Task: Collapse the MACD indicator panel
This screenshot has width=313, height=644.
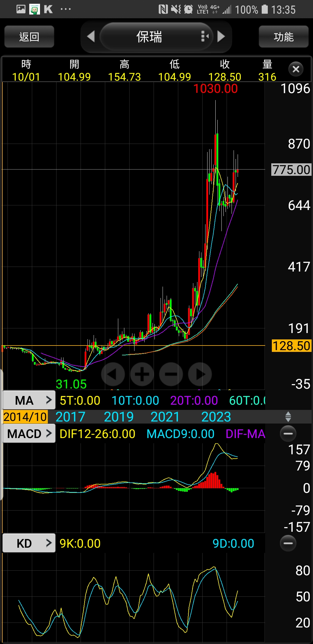Action: coord(288,434)
